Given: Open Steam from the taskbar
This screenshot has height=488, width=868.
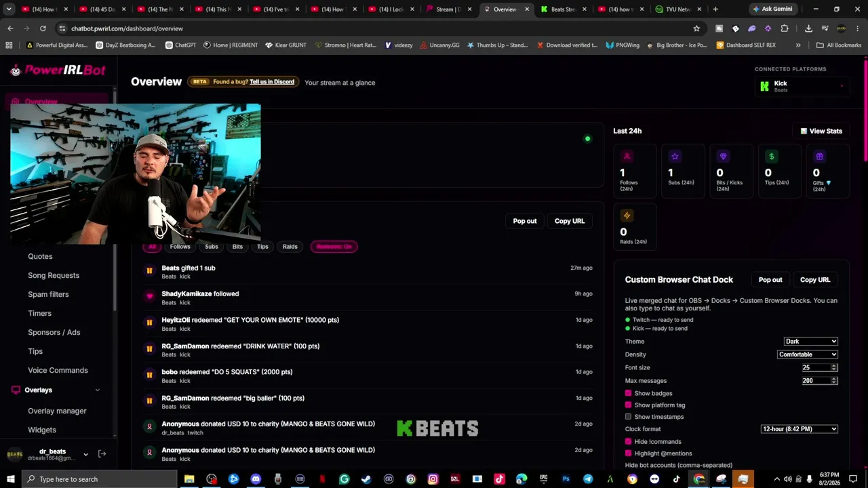Looking at the screenshot, I should click(366, 479).
